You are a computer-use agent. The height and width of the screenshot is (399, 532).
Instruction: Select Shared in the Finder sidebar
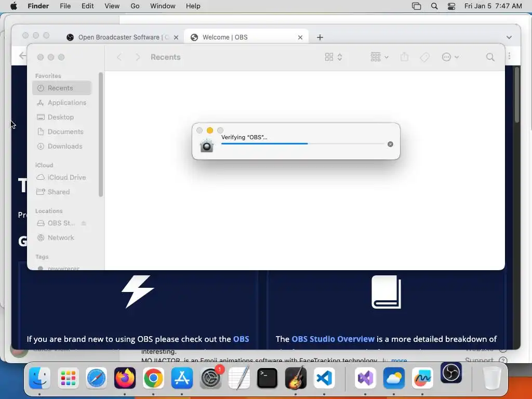(x=62, y=192)
